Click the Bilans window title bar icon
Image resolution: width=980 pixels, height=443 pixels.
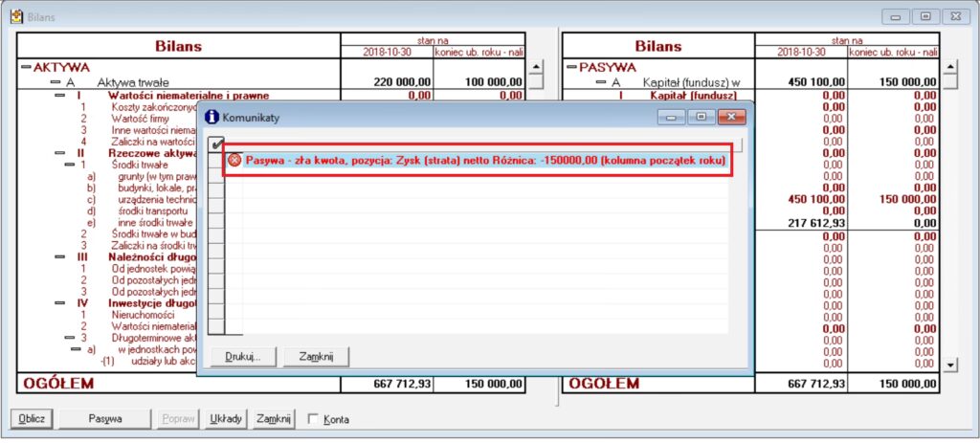click(16, 17)
